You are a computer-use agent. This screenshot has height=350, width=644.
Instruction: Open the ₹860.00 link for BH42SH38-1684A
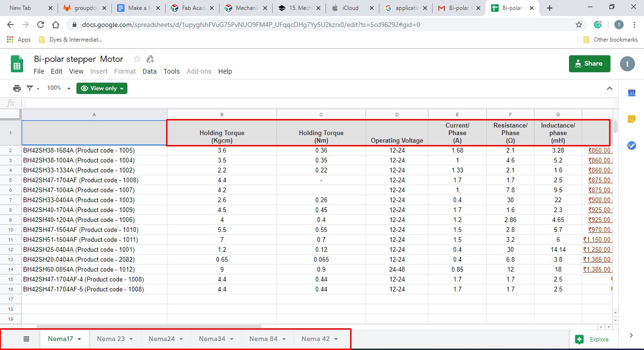[600, 150]
